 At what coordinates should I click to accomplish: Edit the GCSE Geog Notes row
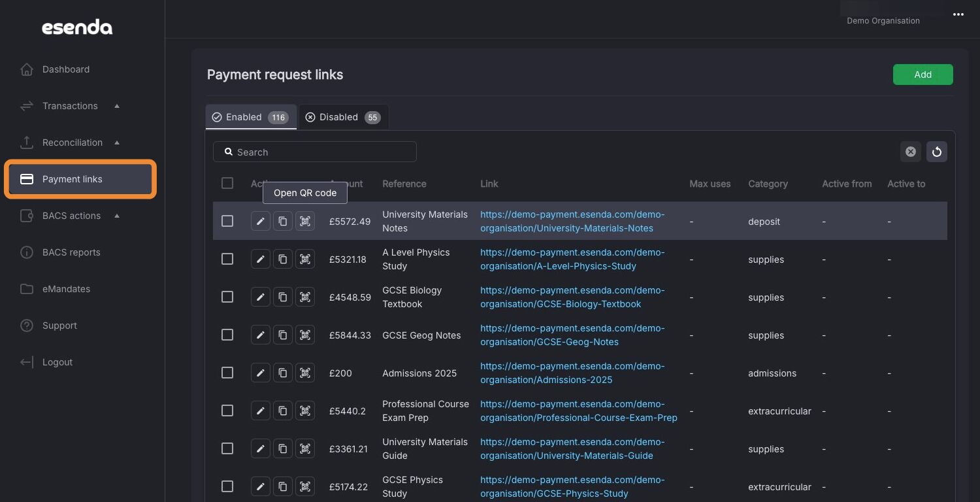click(x=261, y=335)
